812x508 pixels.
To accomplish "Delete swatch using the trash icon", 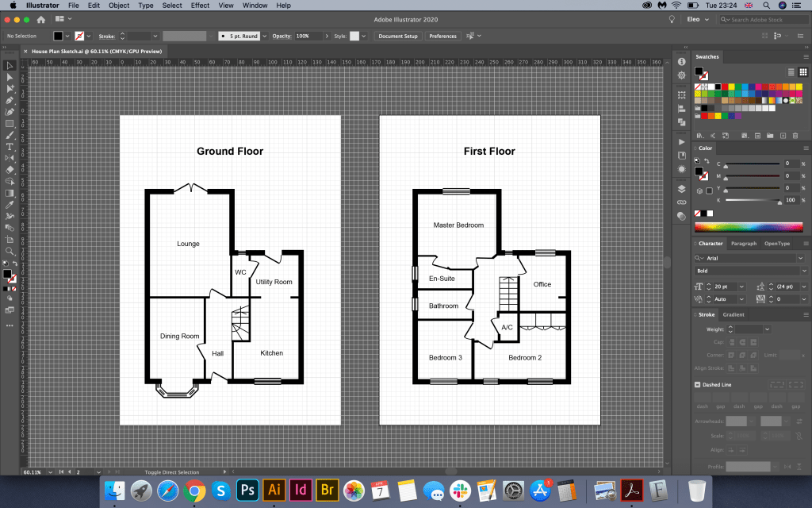I will tap(795, 136).
